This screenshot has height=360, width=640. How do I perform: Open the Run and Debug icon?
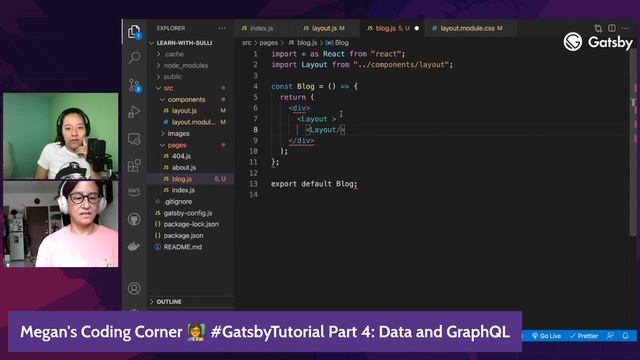click(x=134, y=111)
